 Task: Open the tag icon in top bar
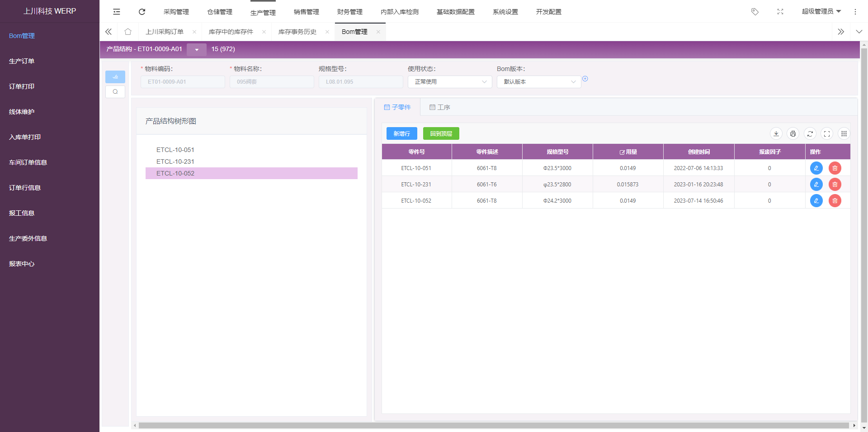(755, 12)
